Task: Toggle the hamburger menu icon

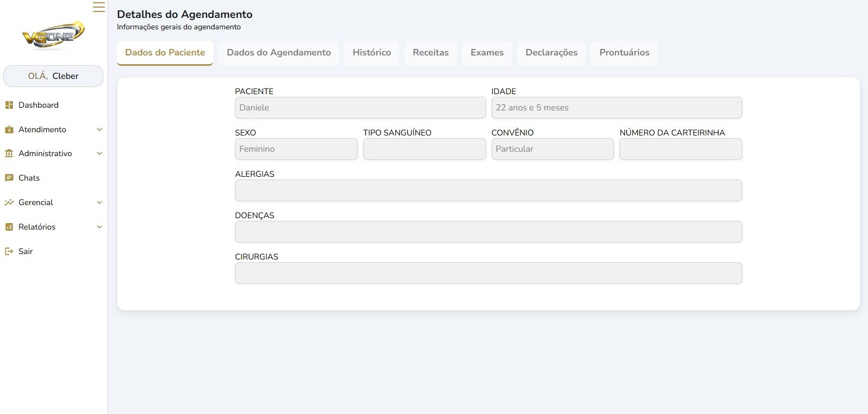Action: click(x=99, y=7)
